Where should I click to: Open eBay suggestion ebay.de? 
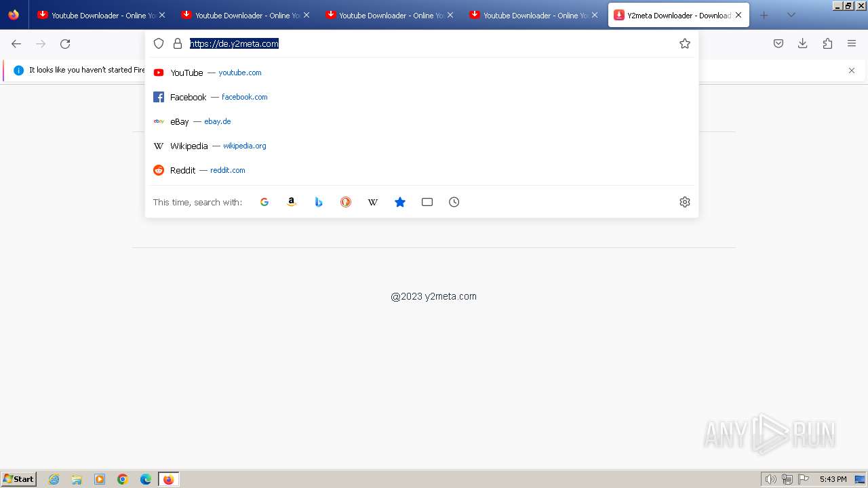pyautogui.click(x=421, y=121)
